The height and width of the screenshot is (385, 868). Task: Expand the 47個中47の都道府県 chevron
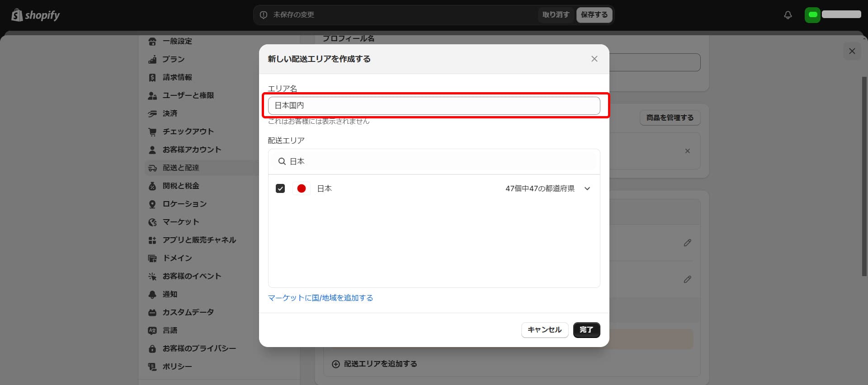[x=587, y=188]
